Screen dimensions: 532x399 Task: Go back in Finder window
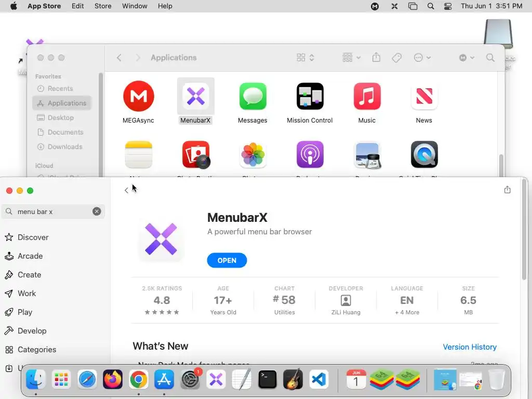(119, 58)
